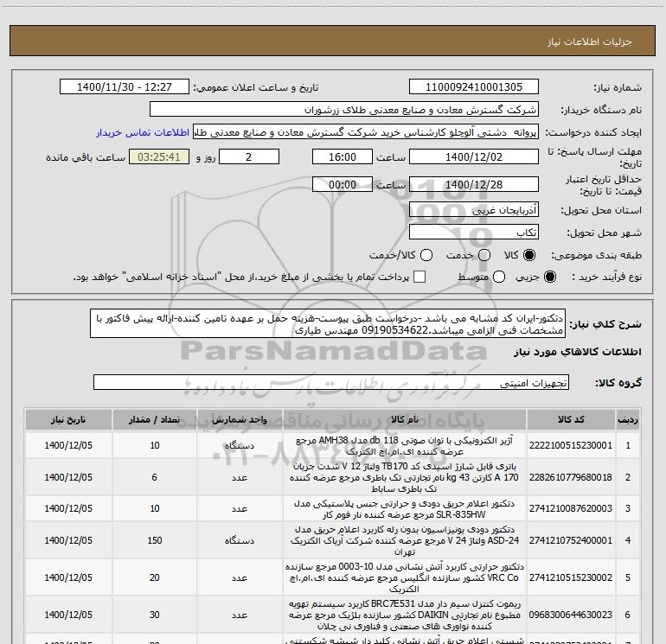
Task: Select the متوسط purchase type radio
Action: (x=499, y=277)
